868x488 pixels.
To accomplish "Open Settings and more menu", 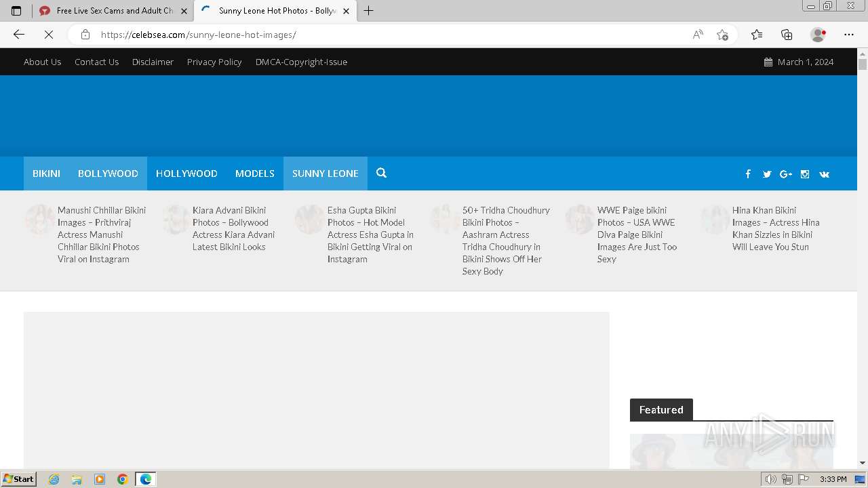I will [x=849, y=35].
